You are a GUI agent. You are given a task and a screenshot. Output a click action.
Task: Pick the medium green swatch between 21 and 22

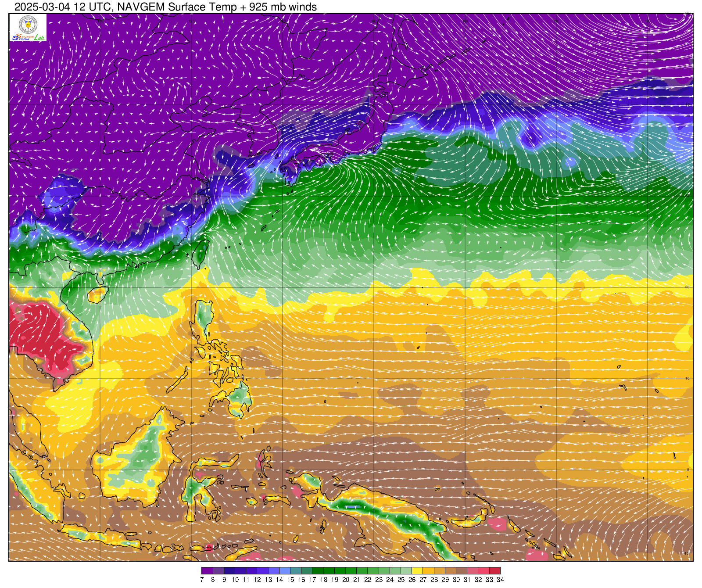click(362, 570)
